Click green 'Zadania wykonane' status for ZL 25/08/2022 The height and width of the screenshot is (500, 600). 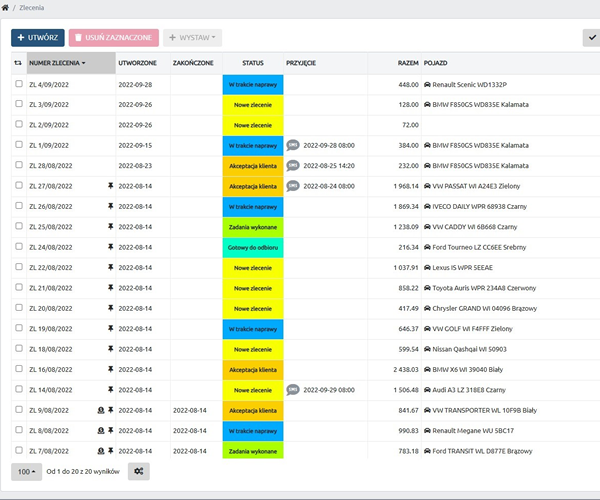click(253, 227)
